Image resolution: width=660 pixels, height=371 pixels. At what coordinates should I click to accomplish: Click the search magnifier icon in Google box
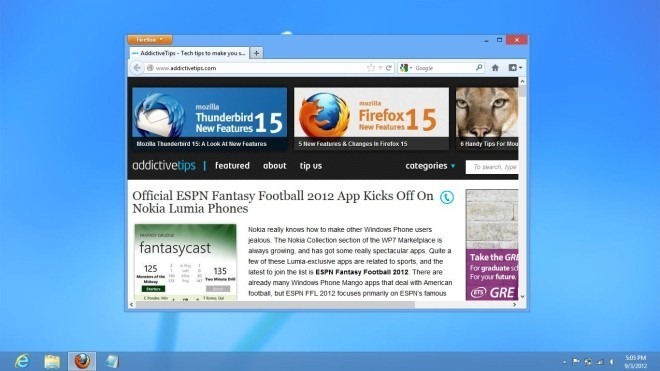pyautogui.click(x=479, y=67)
